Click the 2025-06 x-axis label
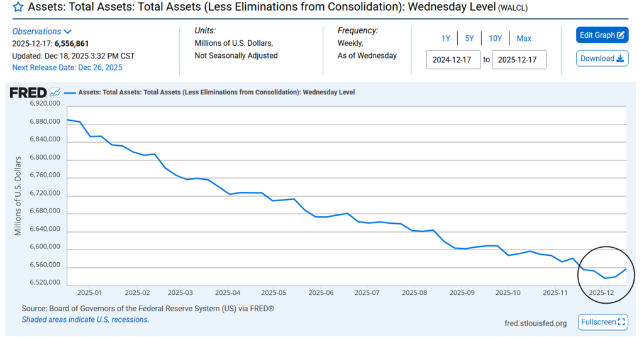The height and width of the screenshot is (337, 644). point(321,292)
